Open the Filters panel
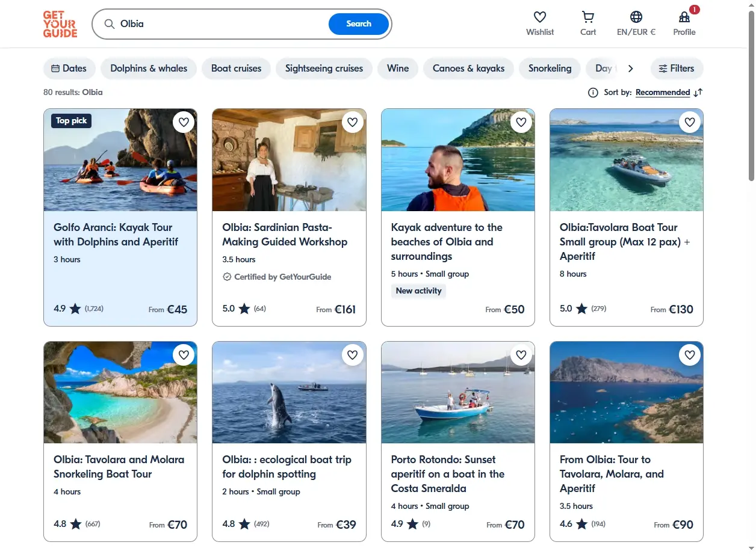The image size is (756, 554). pyautogui.click(x=677, y=69)
